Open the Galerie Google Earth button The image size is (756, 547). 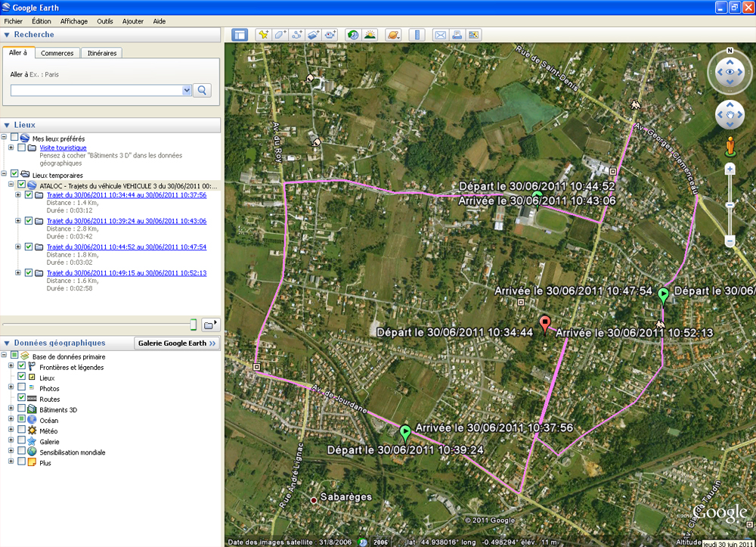click(176, 343)
